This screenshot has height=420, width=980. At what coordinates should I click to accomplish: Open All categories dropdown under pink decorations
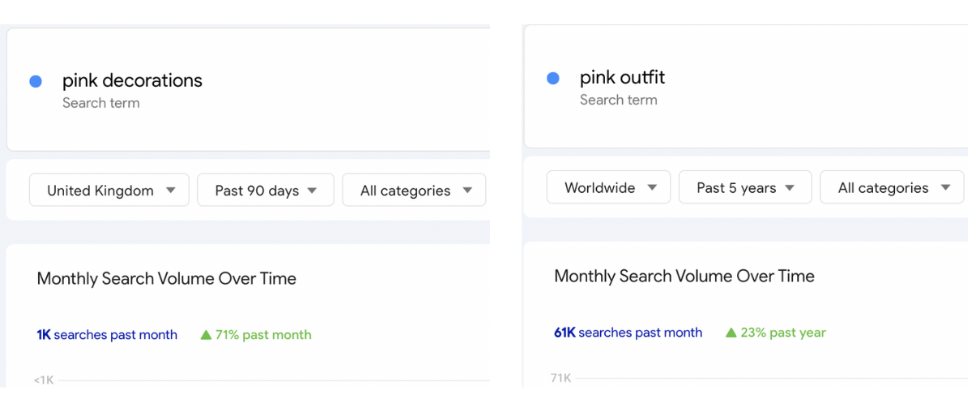point(414,191)
